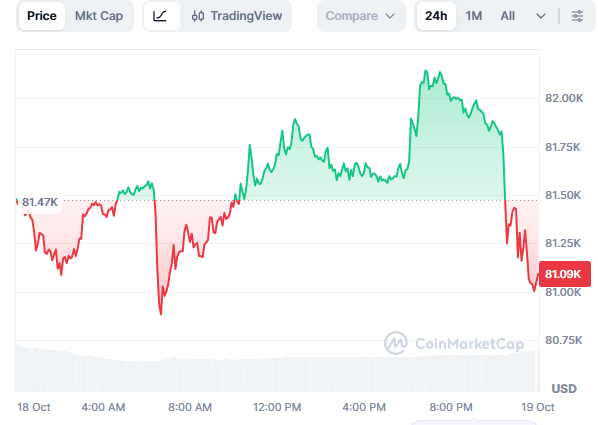The image size is (598, 425).
Task: Click the price dip near 8:00 AM
Action: [161, 314]
